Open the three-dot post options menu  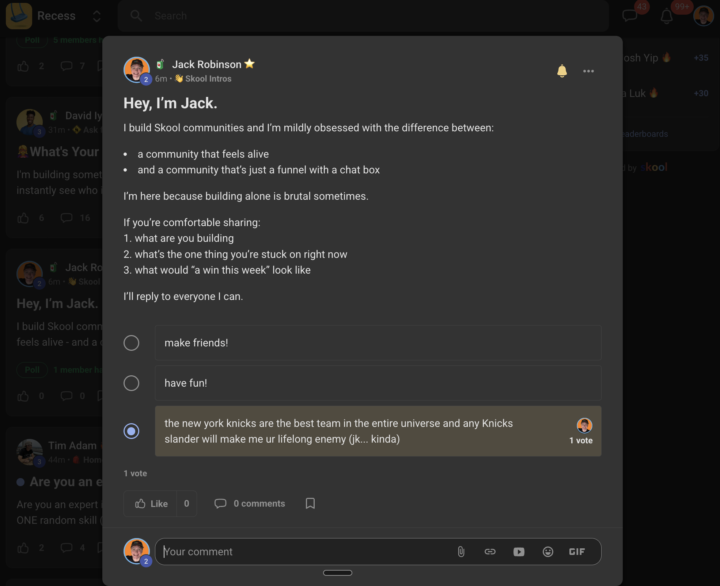(x=589, y=71)
